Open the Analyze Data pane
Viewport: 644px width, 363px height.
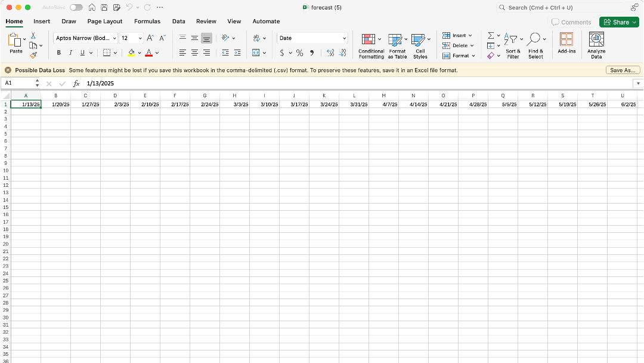click(596, 44)
